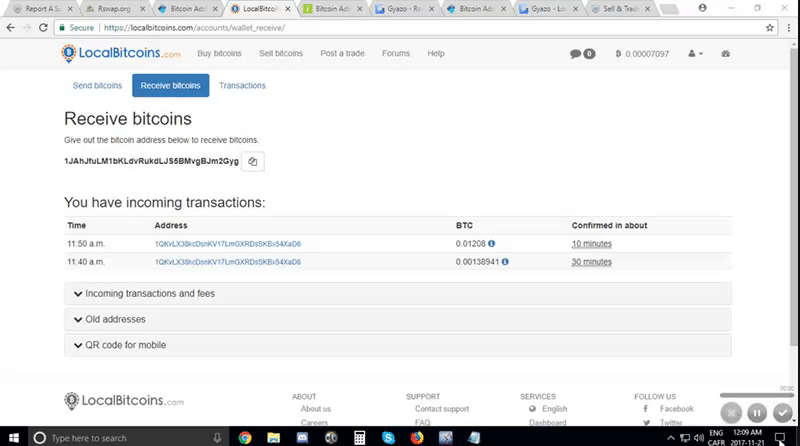Screen dimensions: 800x446
Task: Open Buy bitcoins menu
Action: point(219,53)
